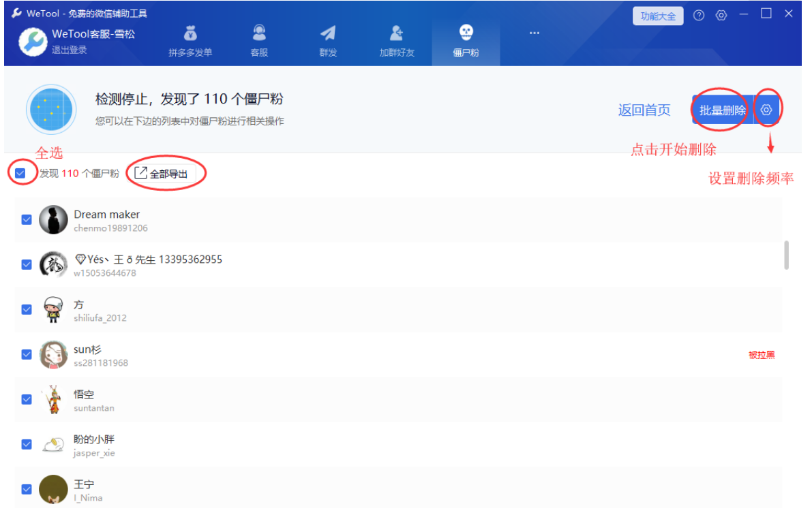Select the 僵尸粉 skull icon tab
This screenshot has height=517, width=812.
466,33
